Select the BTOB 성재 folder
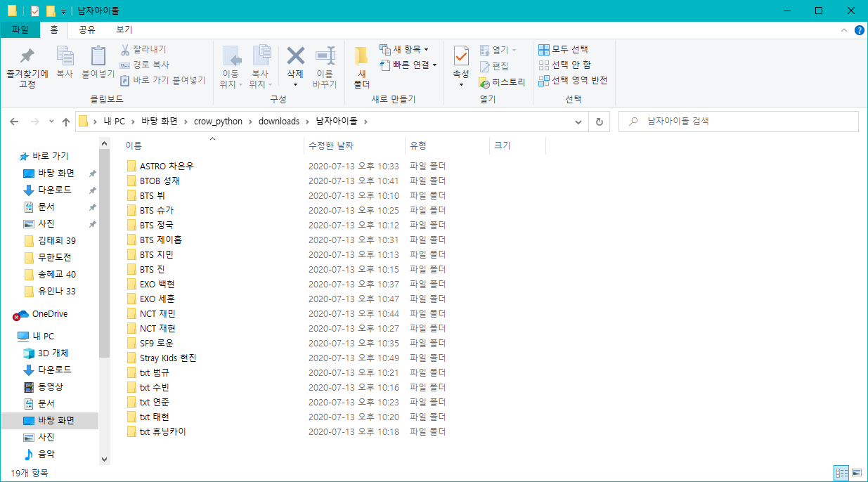Screen dimensions: 868x482 tap(160, 181)
